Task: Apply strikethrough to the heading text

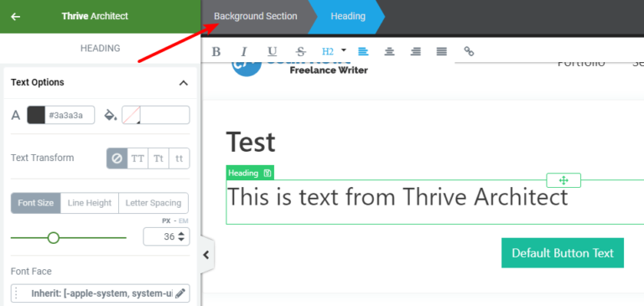Action: (x=301, y=51)
